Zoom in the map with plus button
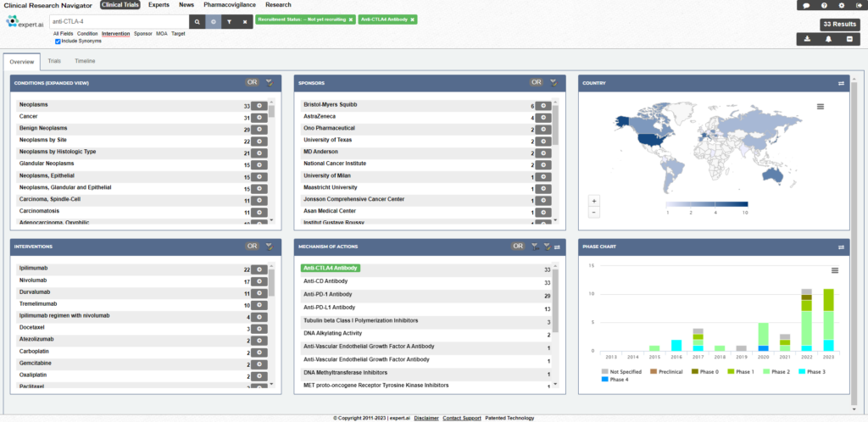 point(594,202)
